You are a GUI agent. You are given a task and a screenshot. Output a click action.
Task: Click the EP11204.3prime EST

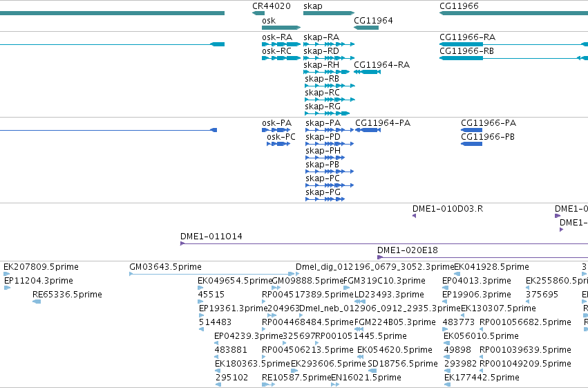pyautogui.click(x=7, y=288)
